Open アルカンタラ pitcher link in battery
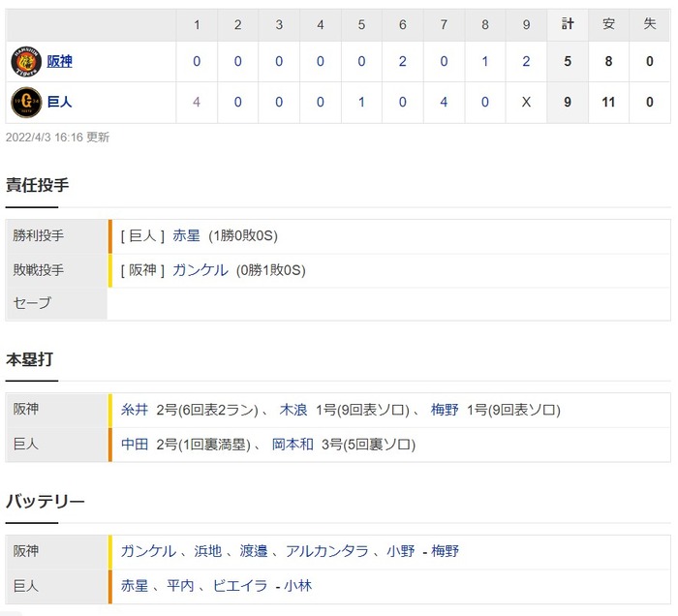Viewport: 678px width, 616px height. [327, 551]
